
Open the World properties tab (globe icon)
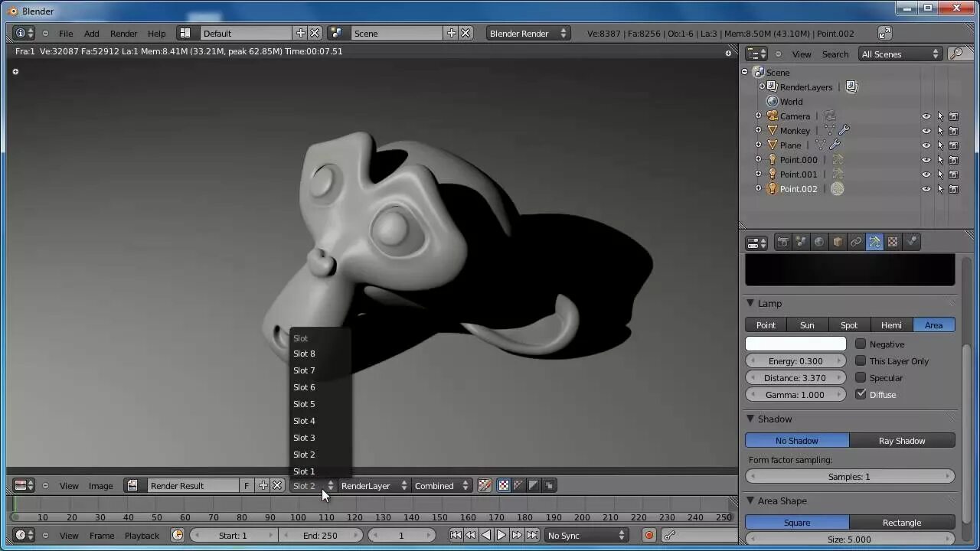819,243
